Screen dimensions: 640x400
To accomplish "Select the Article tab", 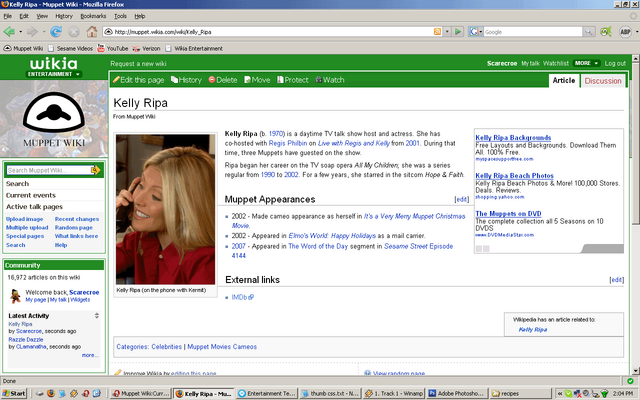I will pyautogui.click(x=564, y=80).
